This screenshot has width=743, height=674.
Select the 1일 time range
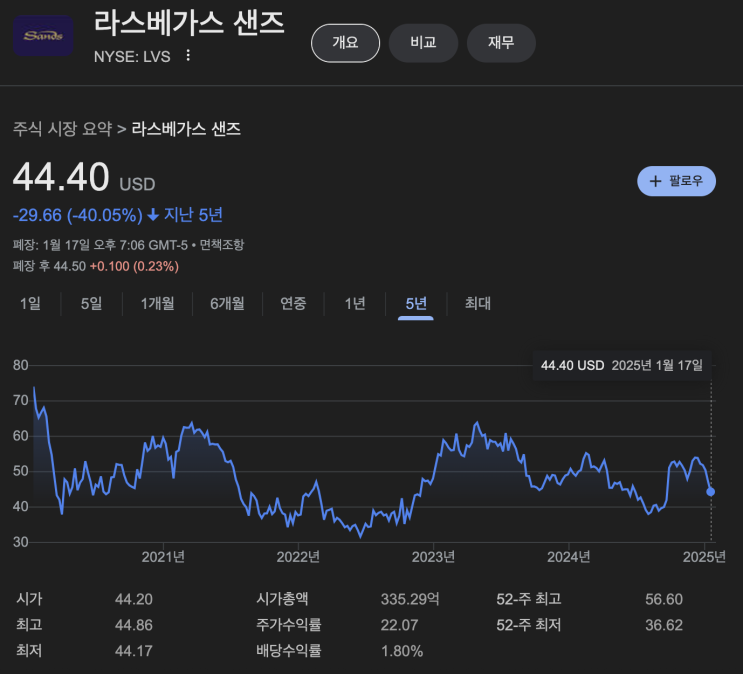[x=30, y=303]
